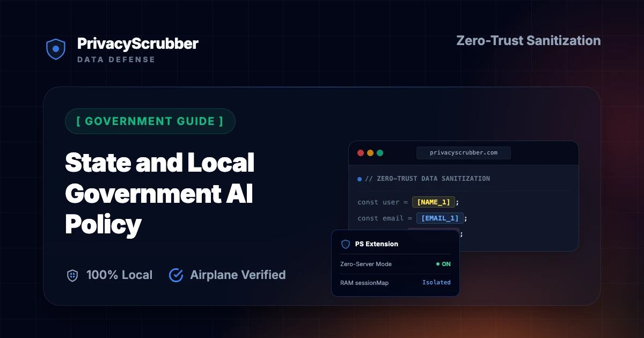
Task: Click the const email code text
Action: point(385,218)
